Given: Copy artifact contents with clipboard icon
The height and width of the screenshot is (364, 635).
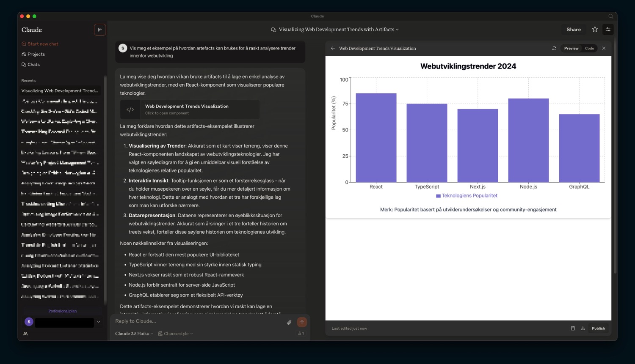Looking at the screenshot, I should click(573, 328).
